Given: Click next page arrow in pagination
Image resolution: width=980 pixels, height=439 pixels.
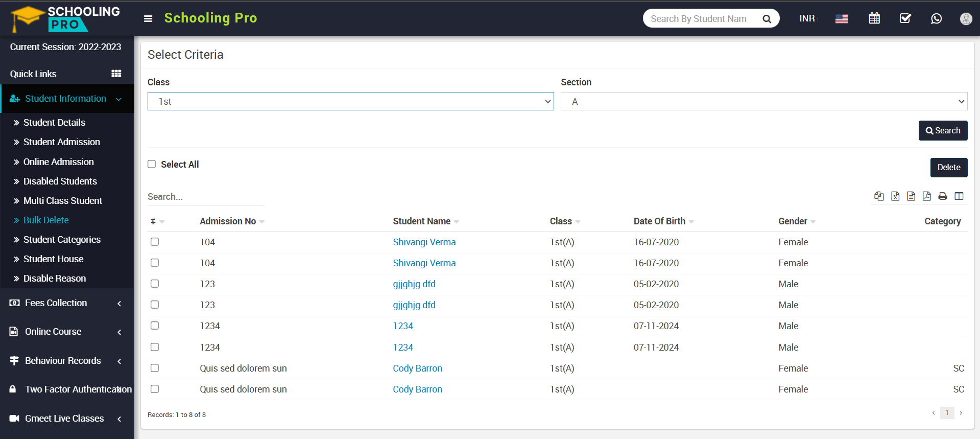Looking at the screenshot, I should click(961, 413).
